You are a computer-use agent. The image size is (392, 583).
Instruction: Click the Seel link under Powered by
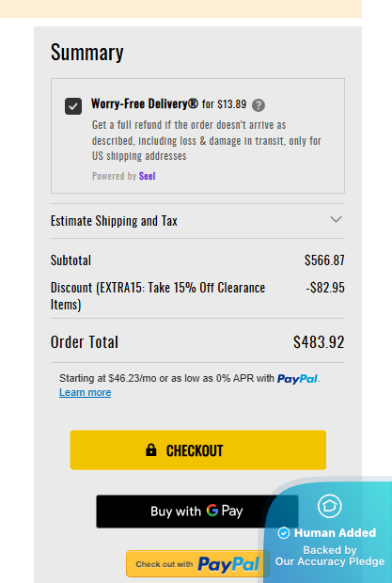point(148,176)
